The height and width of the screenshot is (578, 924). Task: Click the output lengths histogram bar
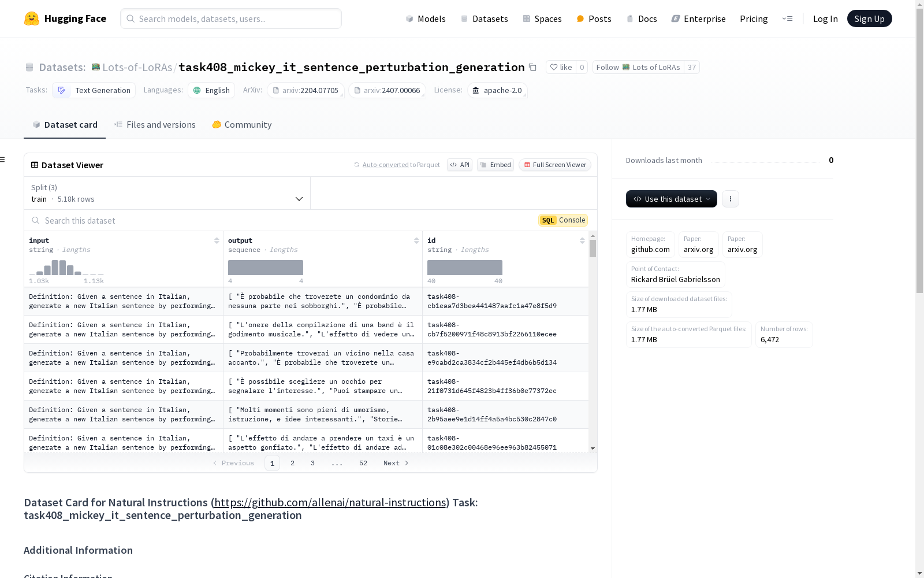coord(266,268)
